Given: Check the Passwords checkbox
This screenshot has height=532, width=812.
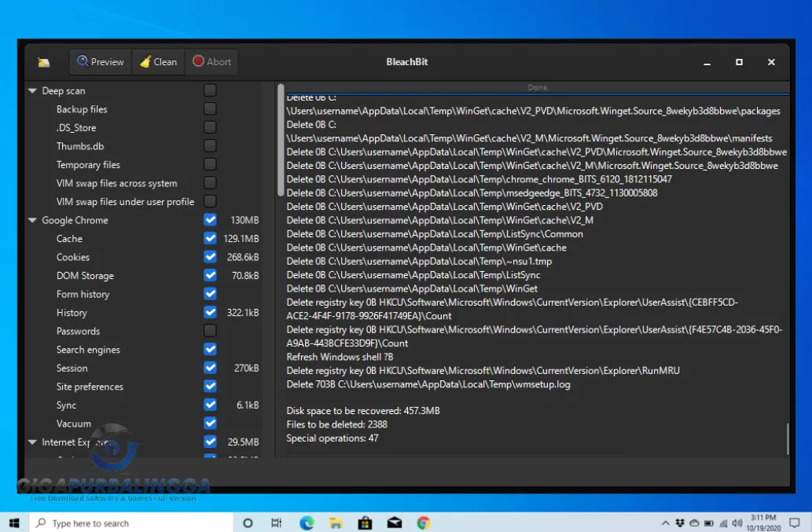Looking at the screenshot, I should (210, 331).
